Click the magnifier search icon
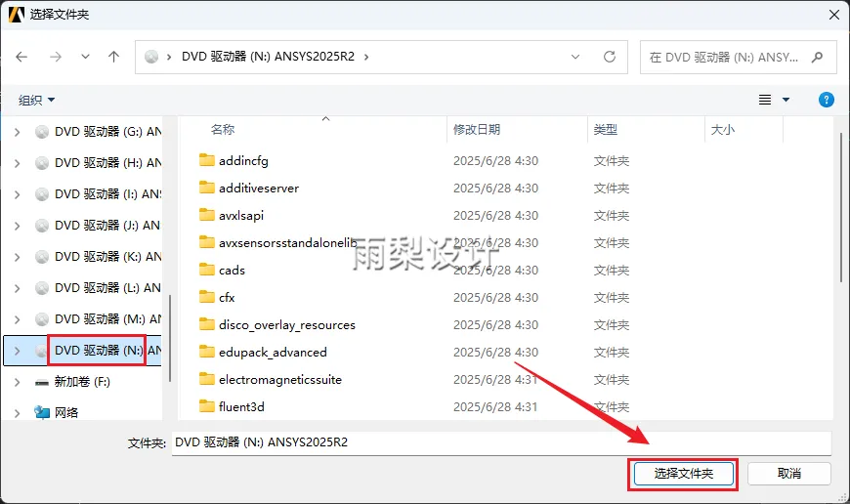The height and width of the screenshot is (504, 850). click(817, 57)
